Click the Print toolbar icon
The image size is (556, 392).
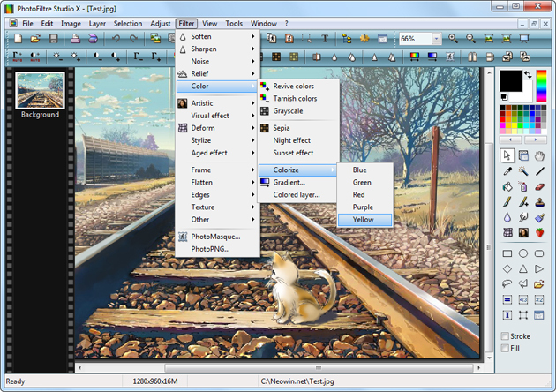(x=75, y=38)
